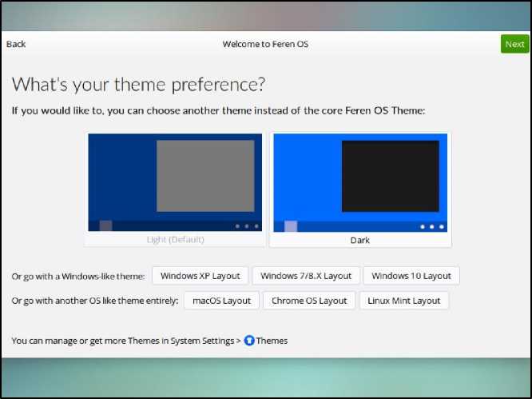Click the "Welcome to Feren OS" title
The height and width of the screenshot is (399, 532).
[265, 44]
